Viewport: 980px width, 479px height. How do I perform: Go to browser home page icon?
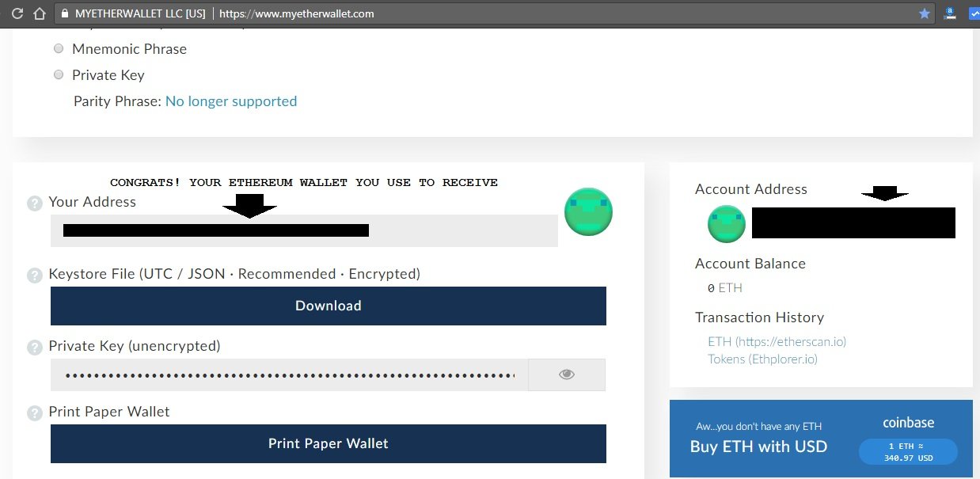(x=39, y=13)
